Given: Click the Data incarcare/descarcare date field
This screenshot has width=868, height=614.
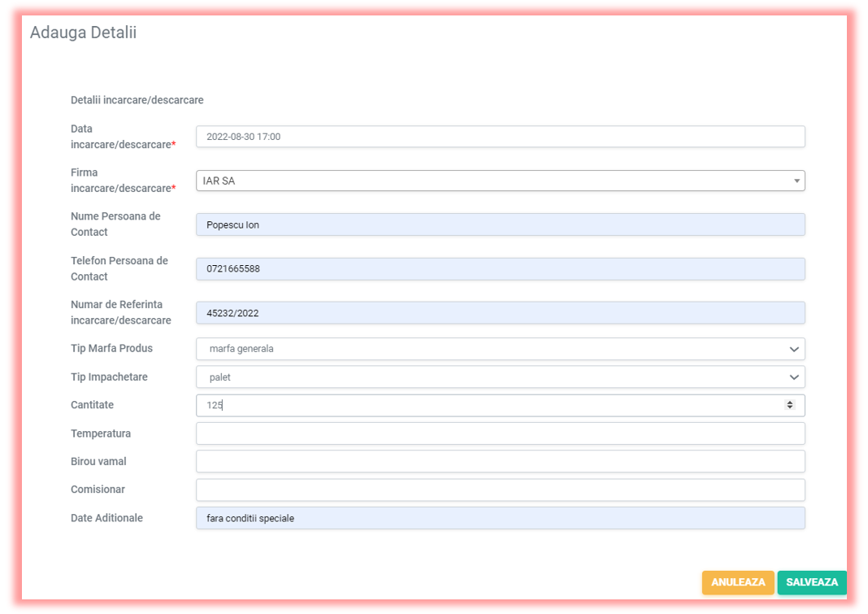Looking at the screenshot, I should (x=500, y=137).
